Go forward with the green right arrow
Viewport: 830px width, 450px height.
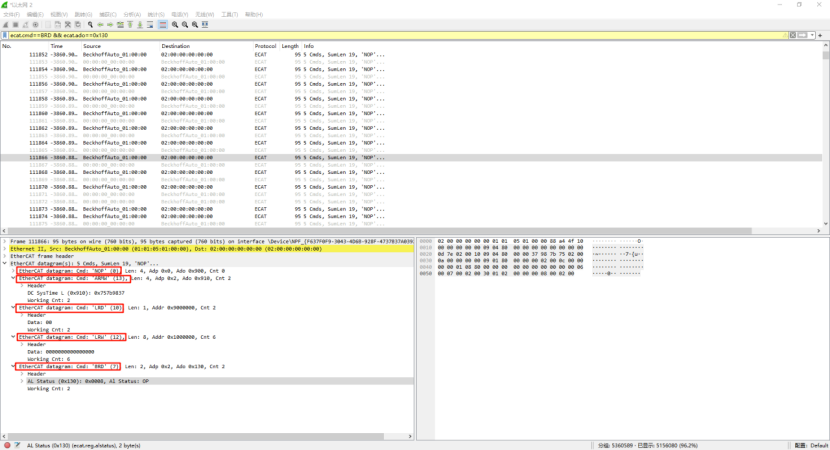point(110,24)
